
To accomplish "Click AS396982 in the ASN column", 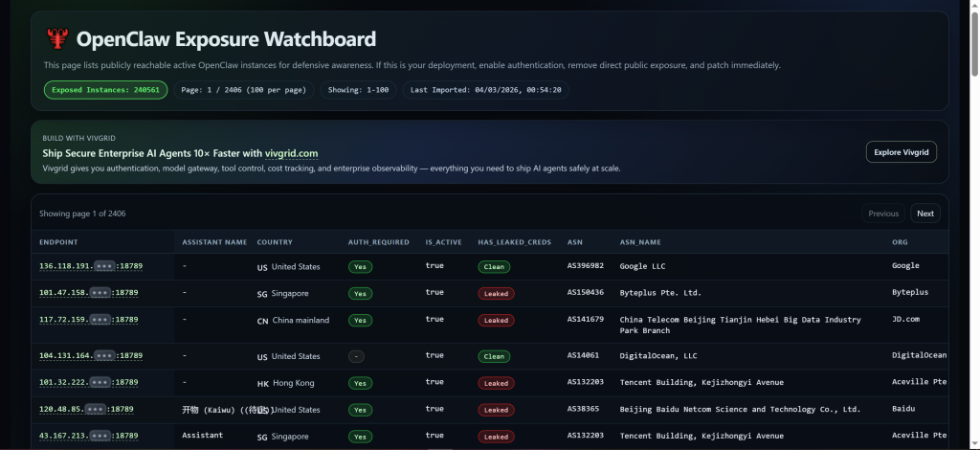I will [586, 265].
